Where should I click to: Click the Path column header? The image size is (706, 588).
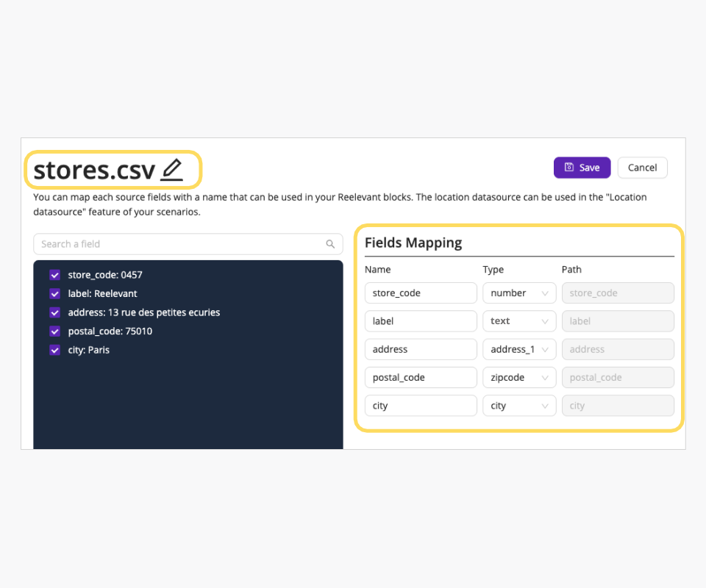[571, 270]
